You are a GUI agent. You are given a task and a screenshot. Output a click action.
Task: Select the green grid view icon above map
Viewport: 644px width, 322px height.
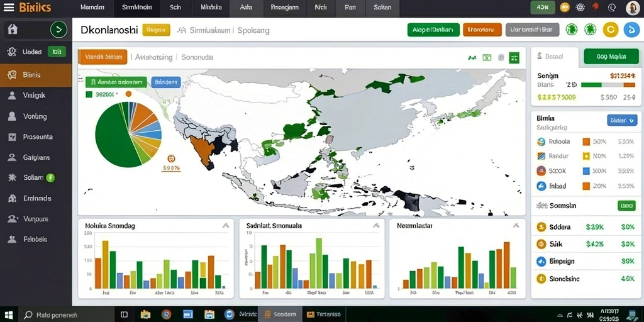tap(514, 58)
